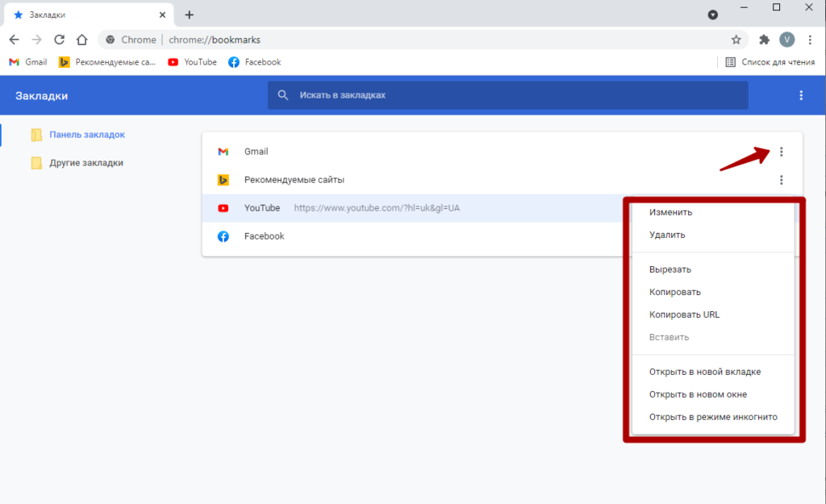Choose Удалить in the context menu
Viewport: 826px width, 504px height.
pos(667,235)
